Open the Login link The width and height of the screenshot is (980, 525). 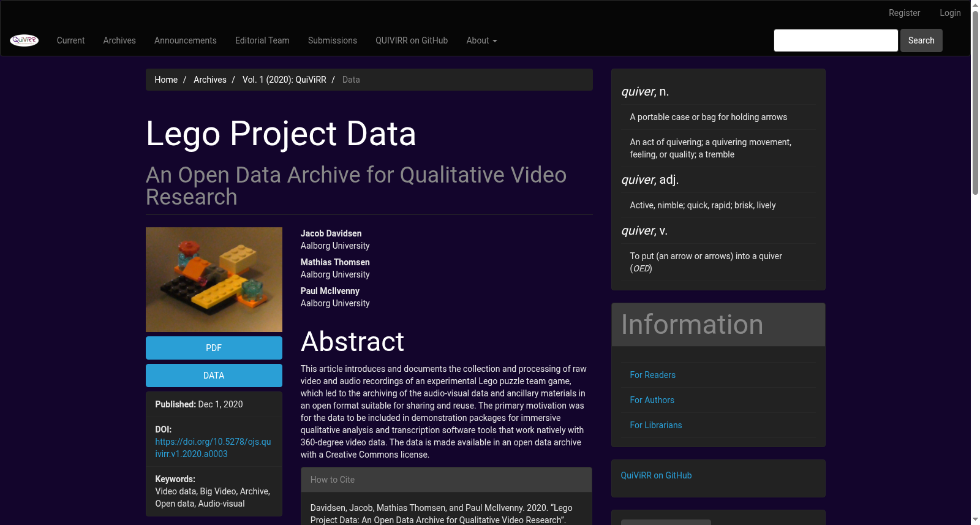[x=951, y=13]
